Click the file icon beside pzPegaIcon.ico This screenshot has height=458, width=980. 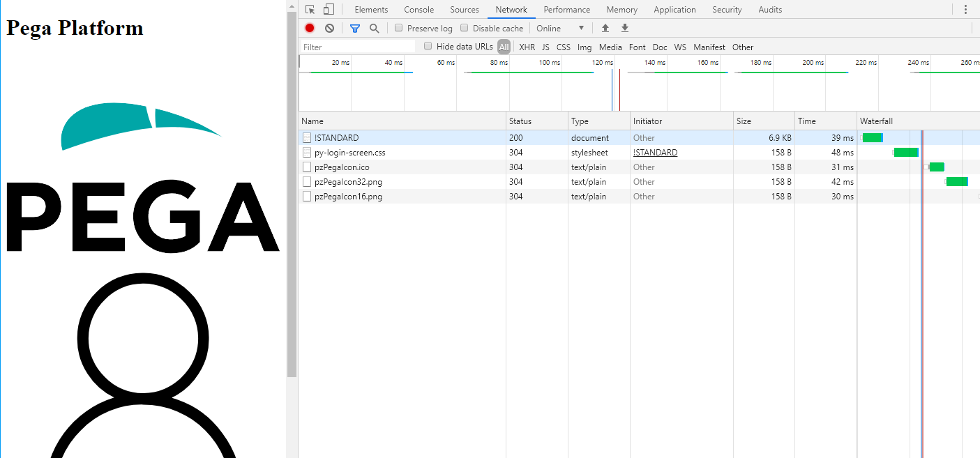click(x=306, y=167)
